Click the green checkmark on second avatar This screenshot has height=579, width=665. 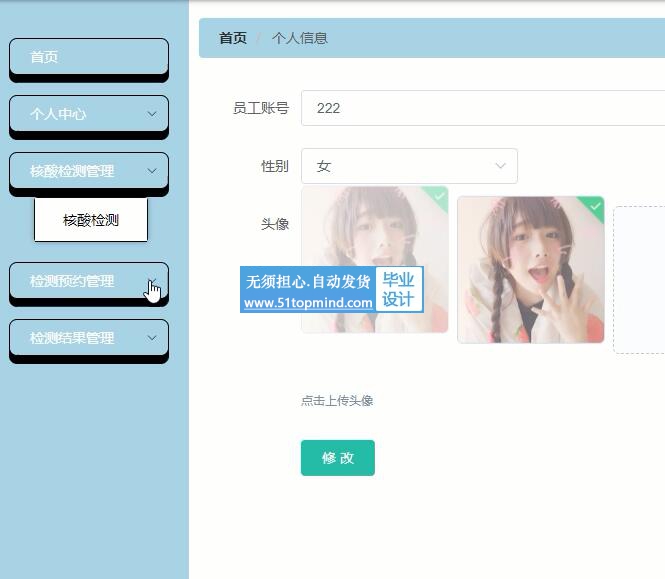pyautogui.click(x=595, y=206)
